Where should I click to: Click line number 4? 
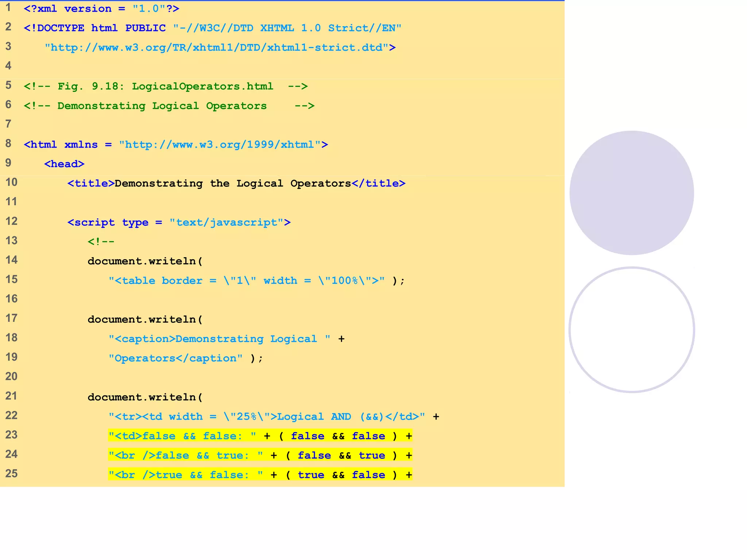(x=8, y=66)
